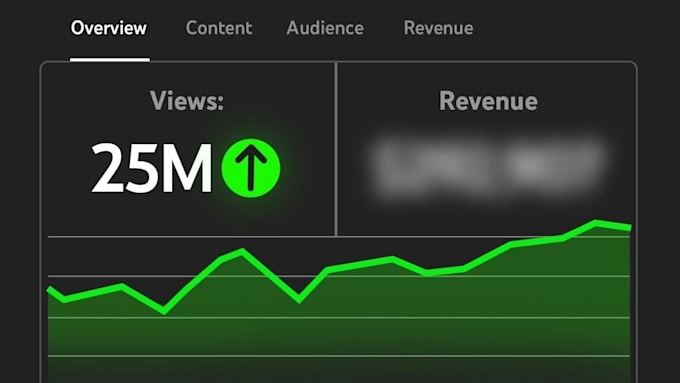
Task: Select the Revenue card heading
Action: coord(488,101)
